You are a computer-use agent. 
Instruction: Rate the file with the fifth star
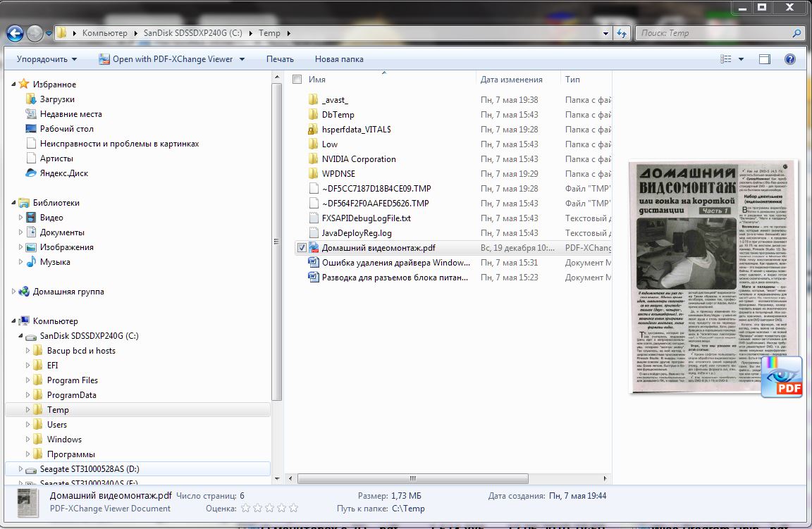click(293, 508)
